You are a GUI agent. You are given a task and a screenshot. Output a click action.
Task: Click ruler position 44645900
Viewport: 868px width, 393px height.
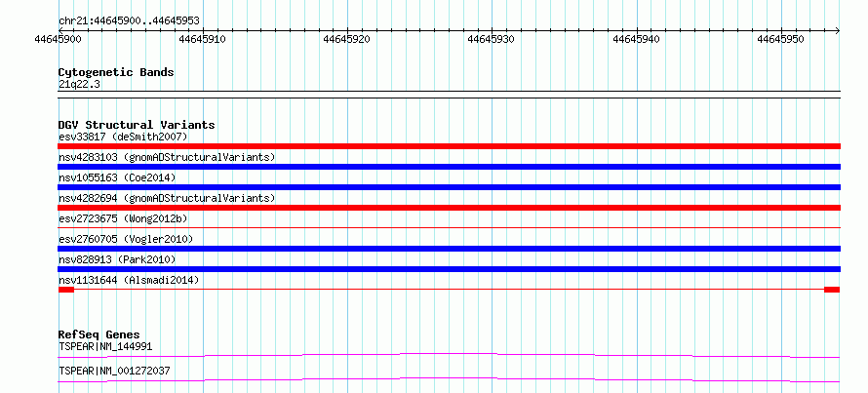pos(59,39)
